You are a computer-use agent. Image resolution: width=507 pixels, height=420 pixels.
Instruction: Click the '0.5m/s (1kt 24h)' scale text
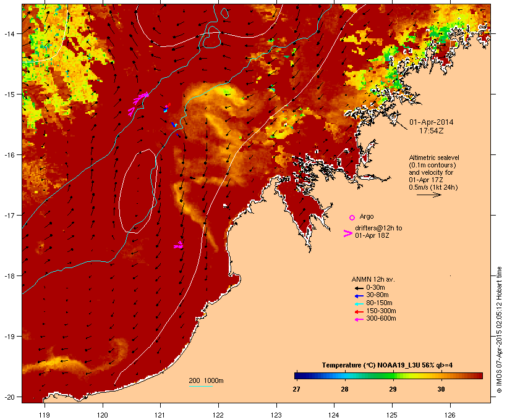coord(433,187)
